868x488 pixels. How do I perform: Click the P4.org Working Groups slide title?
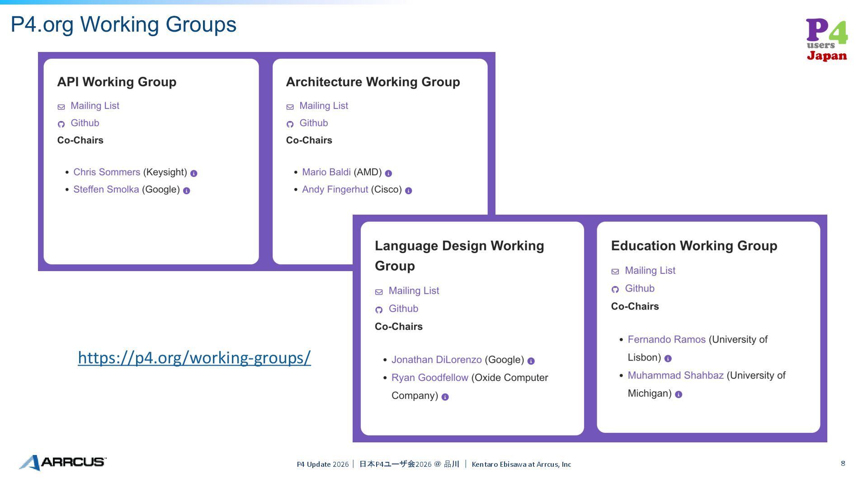123,24
